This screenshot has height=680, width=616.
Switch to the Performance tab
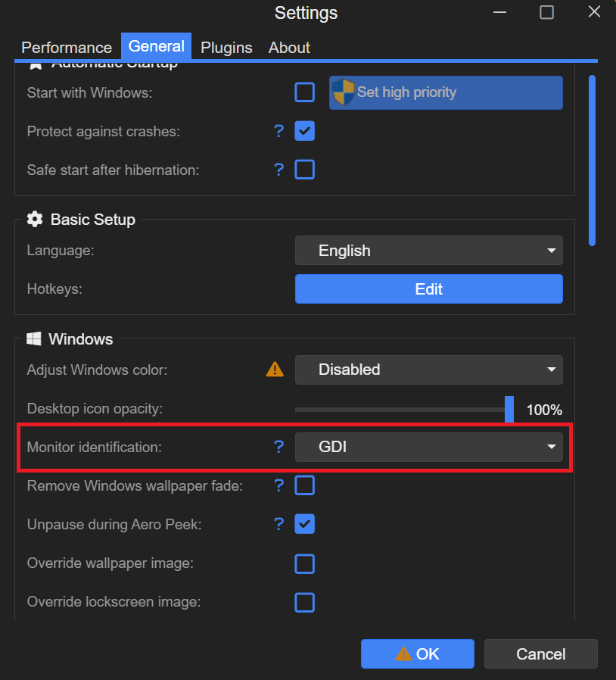point(67,47)
